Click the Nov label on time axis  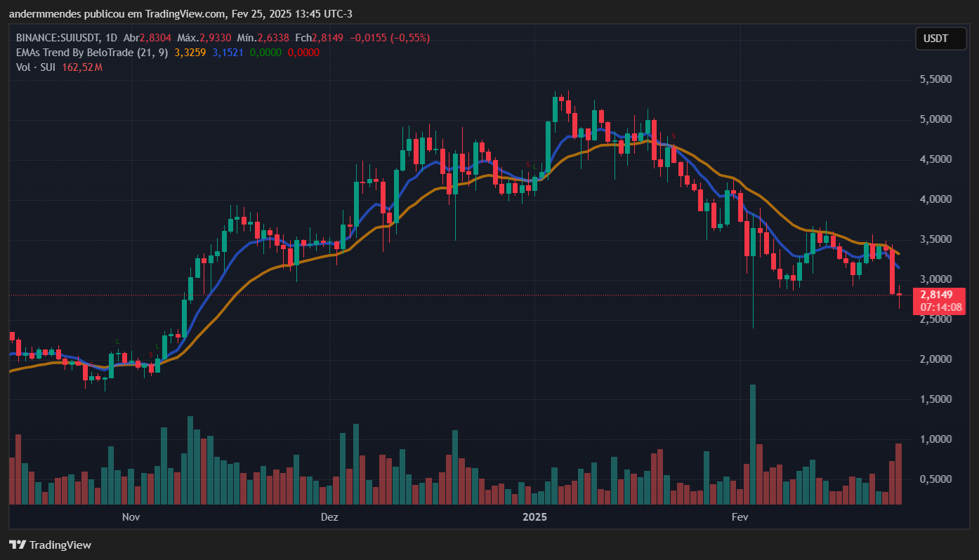pyautogui.click(x=130, y=517)
